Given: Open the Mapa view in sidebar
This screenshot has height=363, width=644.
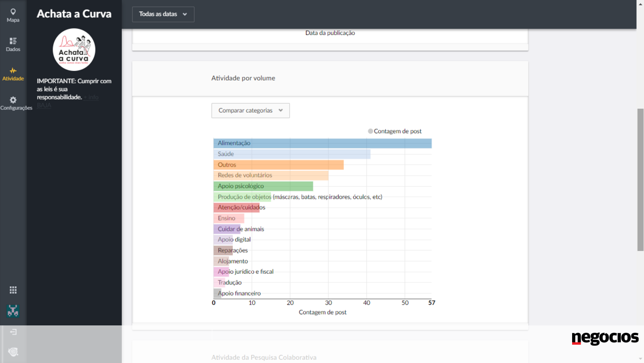Looking at the screenshot, I should click(13, 15).
